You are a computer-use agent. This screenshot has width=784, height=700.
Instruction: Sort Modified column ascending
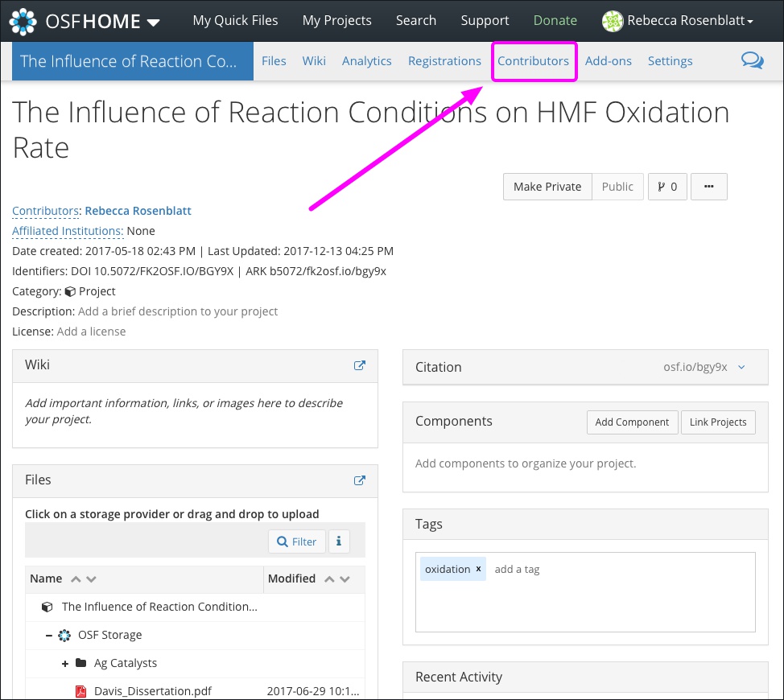click(x=329, y=579)
